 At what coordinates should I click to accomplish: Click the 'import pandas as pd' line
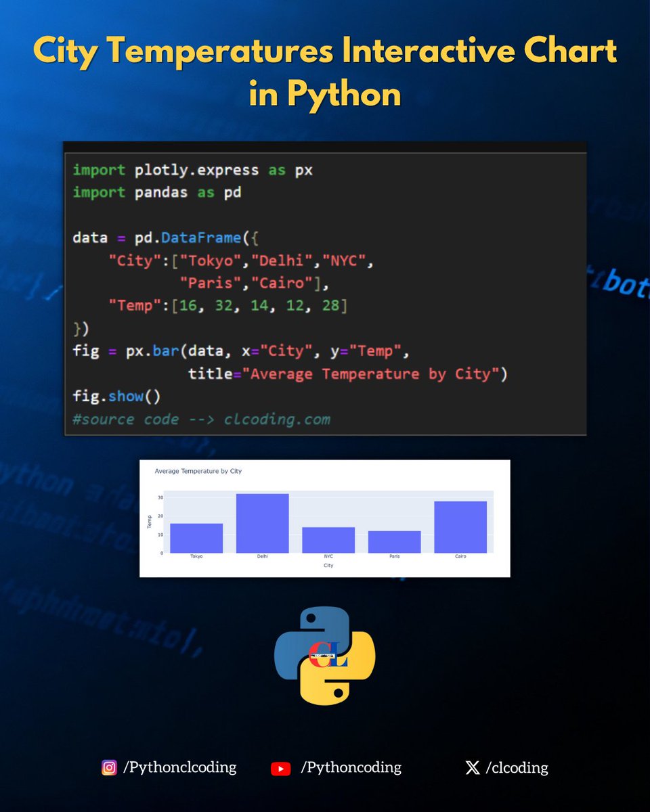coord(157,193)
